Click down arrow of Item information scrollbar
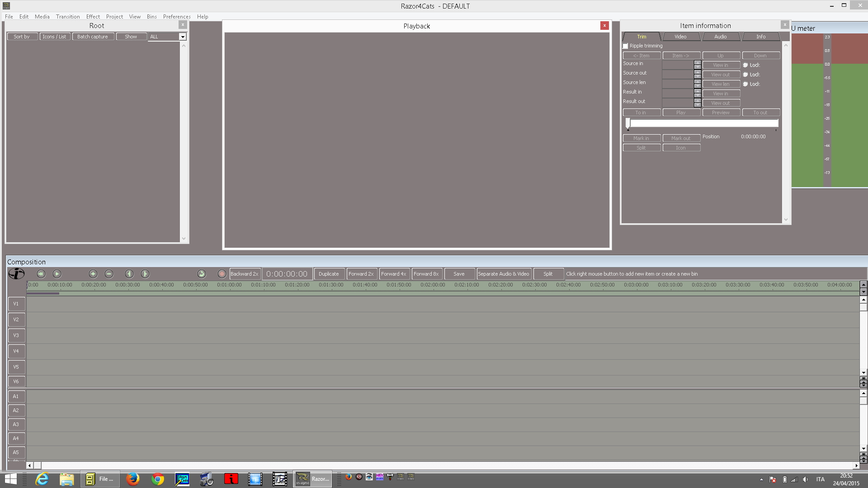 786,220
